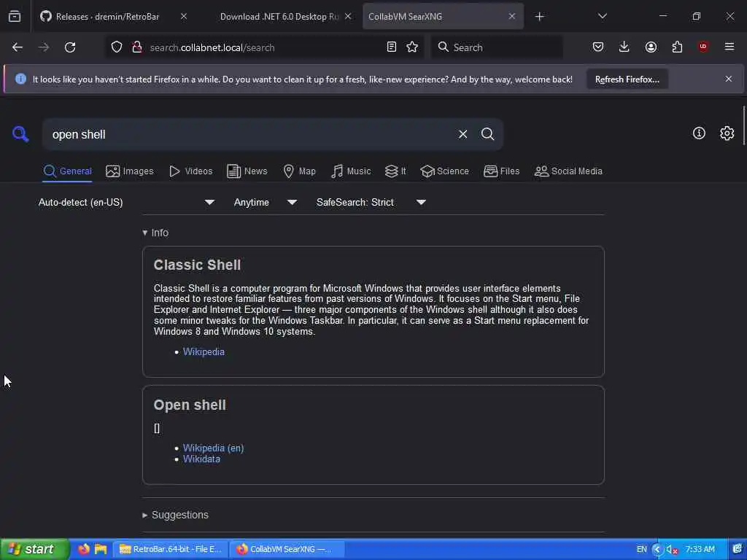Click the muted volume tray icon
747x560 pixels.
(x=672, y=550)
